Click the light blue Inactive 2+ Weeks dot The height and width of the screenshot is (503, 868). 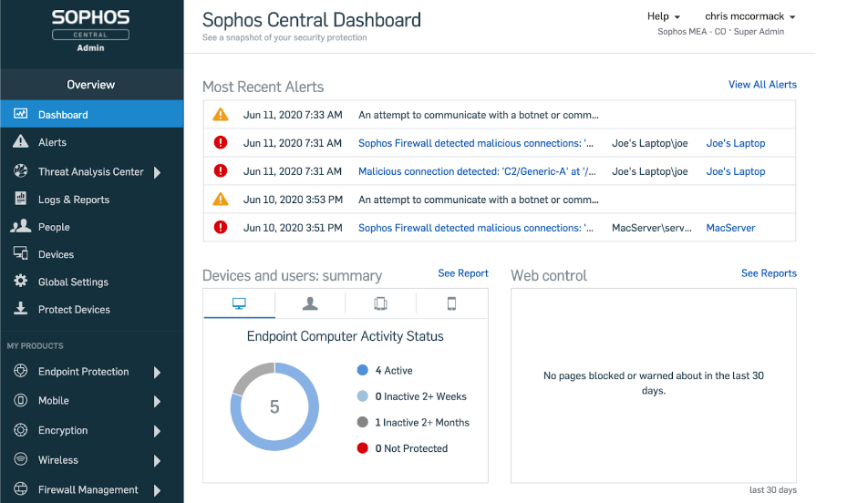pos(363,395)
